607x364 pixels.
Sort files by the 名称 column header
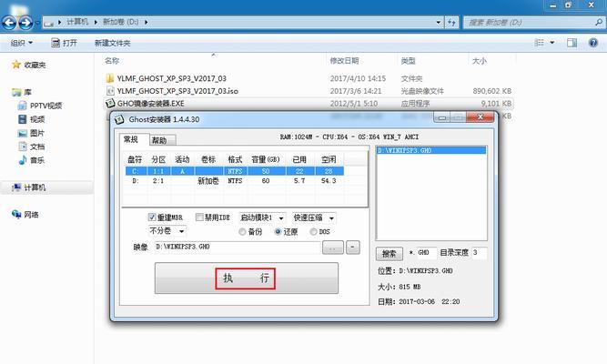tap(112, 61)
